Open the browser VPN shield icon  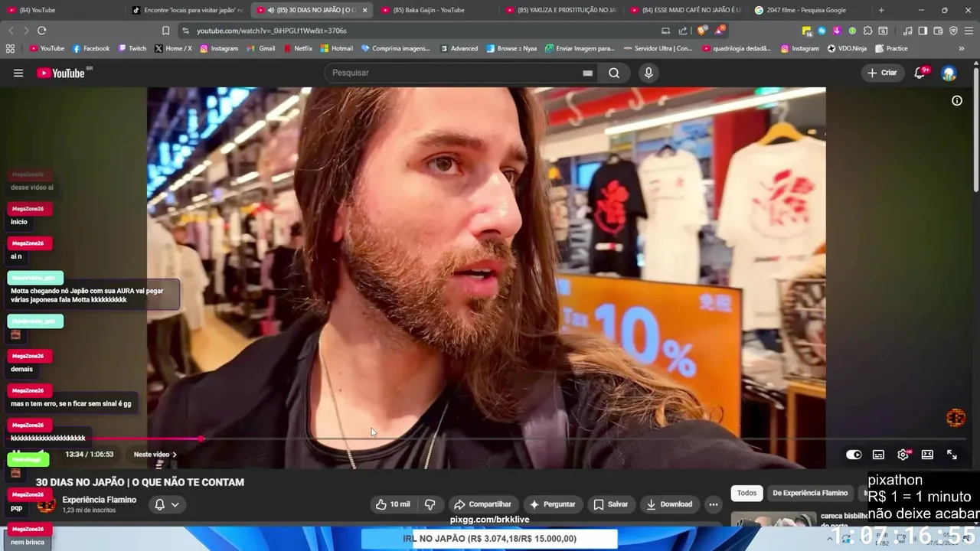click(x=953, y=31)
